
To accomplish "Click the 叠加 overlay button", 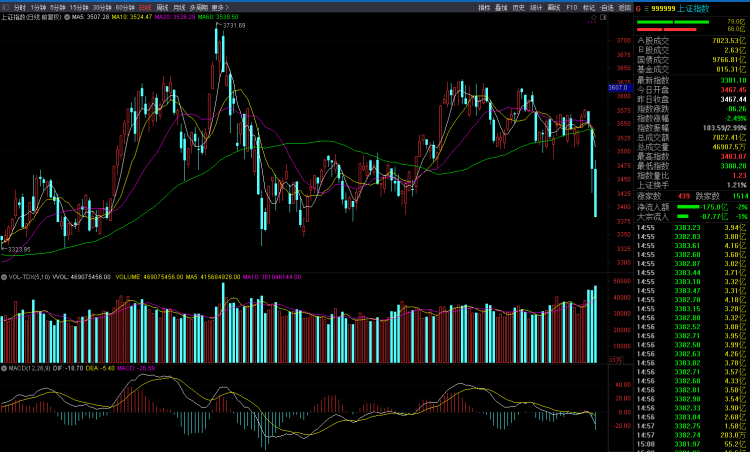I will (x=501, y=7).
